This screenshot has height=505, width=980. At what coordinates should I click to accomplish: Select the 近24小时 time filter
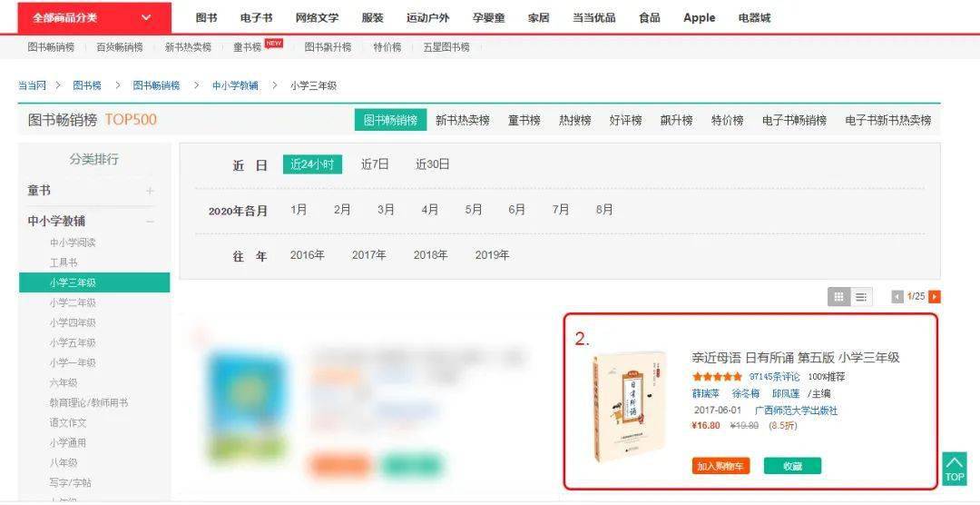click(312, 164)
